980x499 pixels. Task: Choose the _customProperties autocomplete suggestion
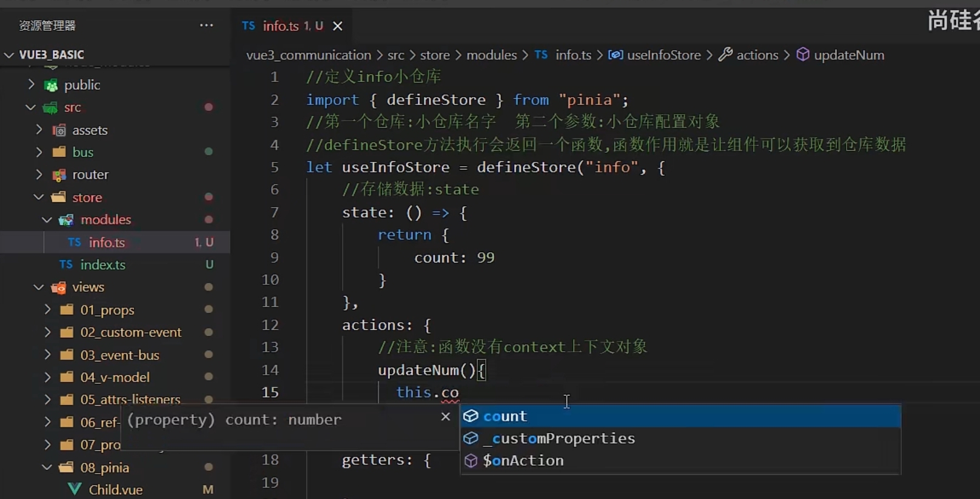pyautogui.click(x=680, y=438)
